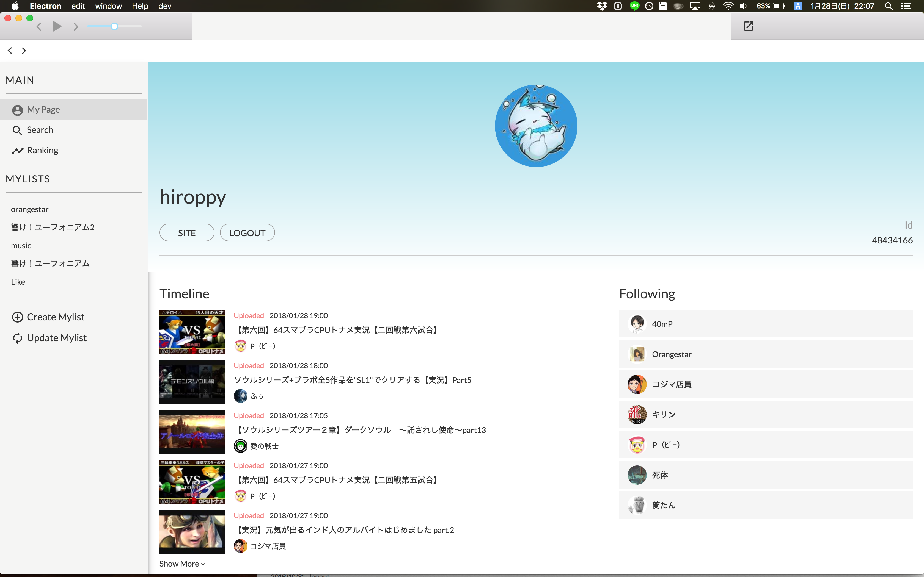Navigate back with the back arrow
924x577 pixels.
10,50
